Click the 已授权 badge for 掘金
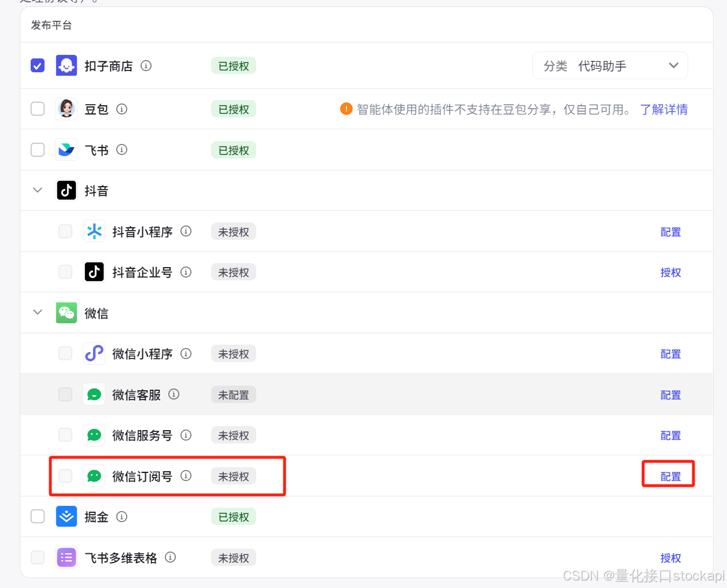The width and height of the screenshot is (727, 588). click(234, 517)
